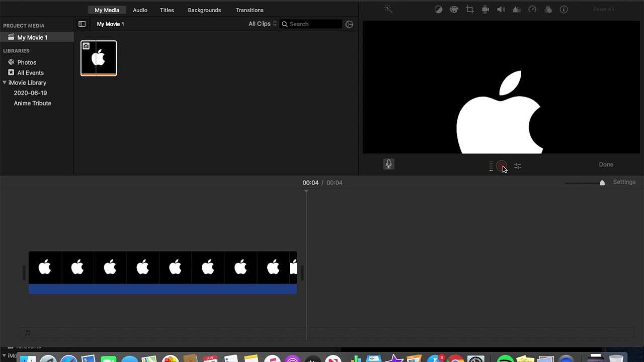Click the playhead at timeline end

click(306, 192)
